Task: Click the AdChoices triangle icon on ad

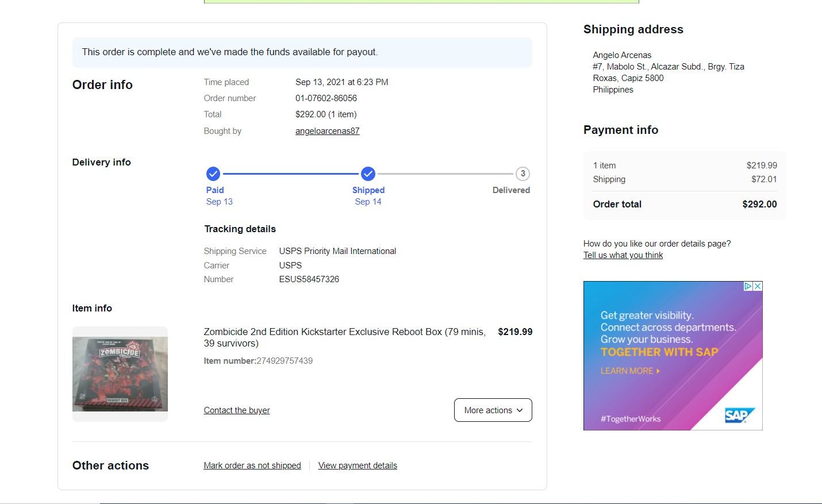Action: [x=748, y=286]
